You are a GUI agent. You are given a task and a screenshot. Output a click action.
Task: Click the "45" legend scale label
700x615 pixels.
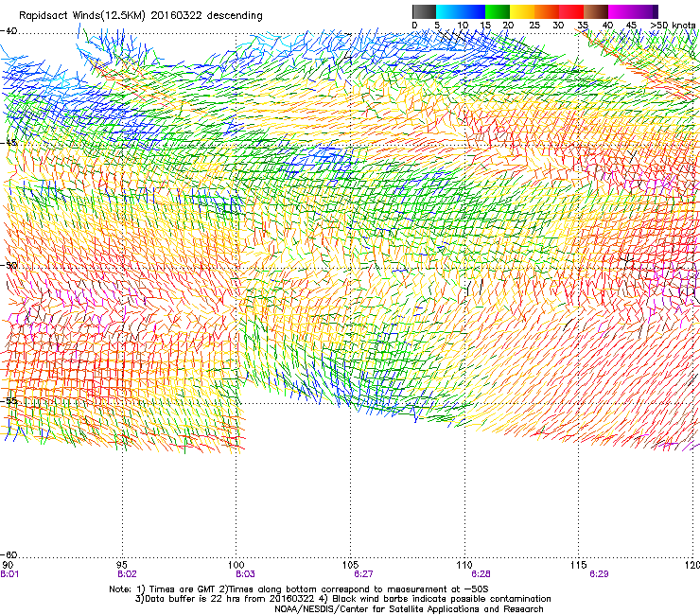(x=631, y=26)
